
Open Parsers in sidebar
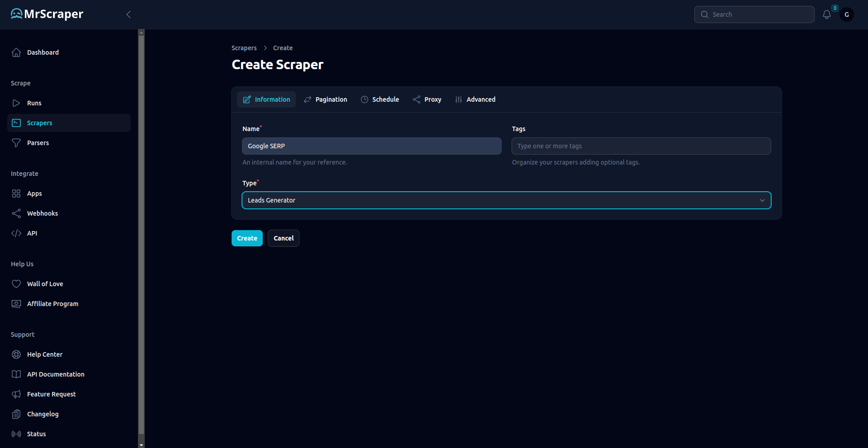(69, 143)
